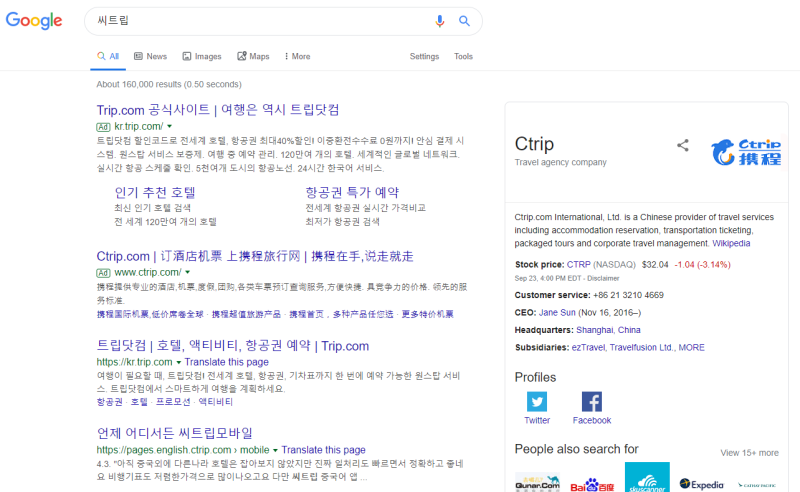Open the Ctrip.com Chinese ad headline
This screenshot has height=492, width=800.
click(255, 256)
